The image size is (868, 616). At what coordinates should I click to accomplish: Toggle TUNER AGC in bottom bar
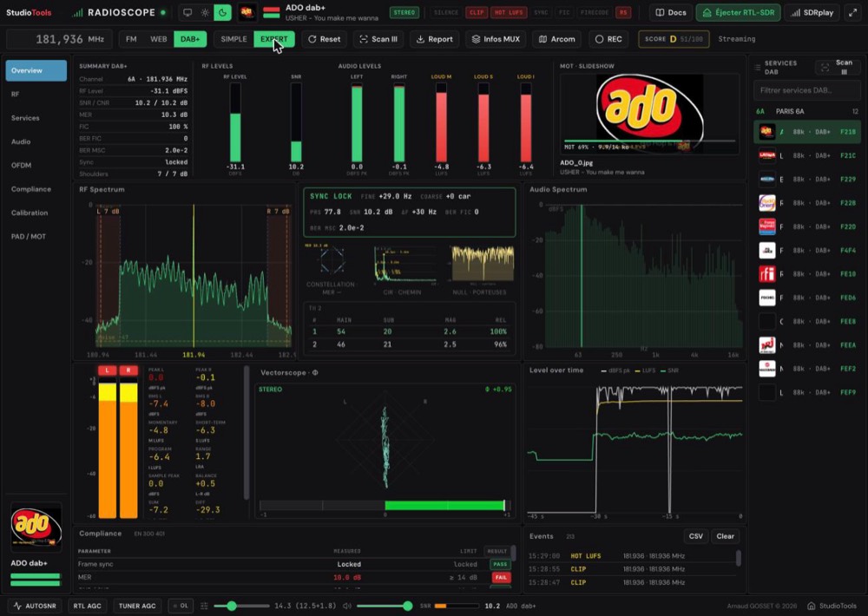[137, 606]
